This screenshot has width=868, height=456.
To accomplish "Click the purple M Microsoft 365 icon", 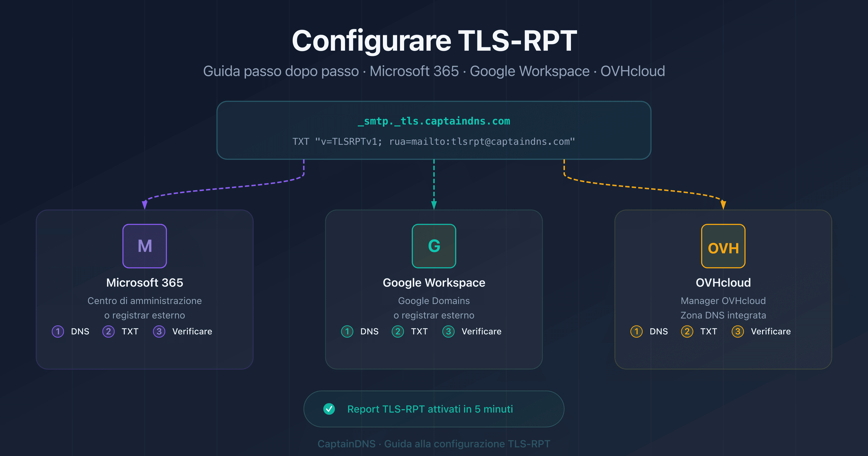I will pos(145,246).
